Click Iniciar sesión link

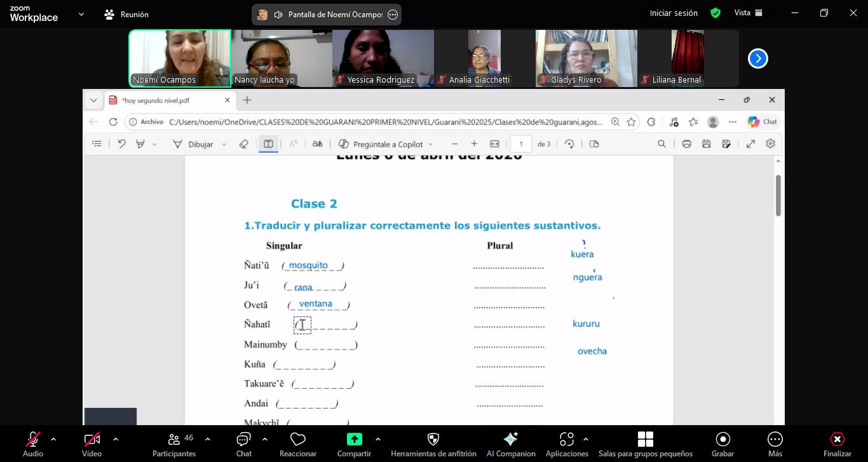tap(673, 13)
